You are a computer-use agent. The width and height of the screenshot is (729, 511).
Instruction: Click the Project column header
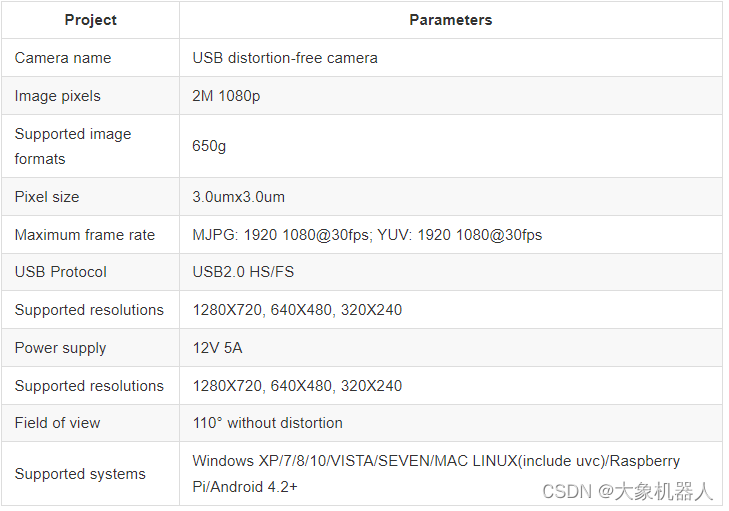(91, 20)
